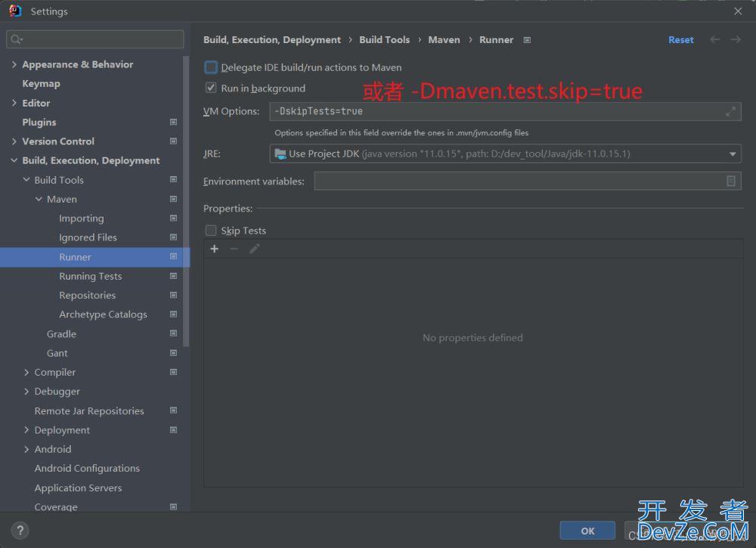
Task: Click Maven in the breadcrumb
Action: coord(444,39)
